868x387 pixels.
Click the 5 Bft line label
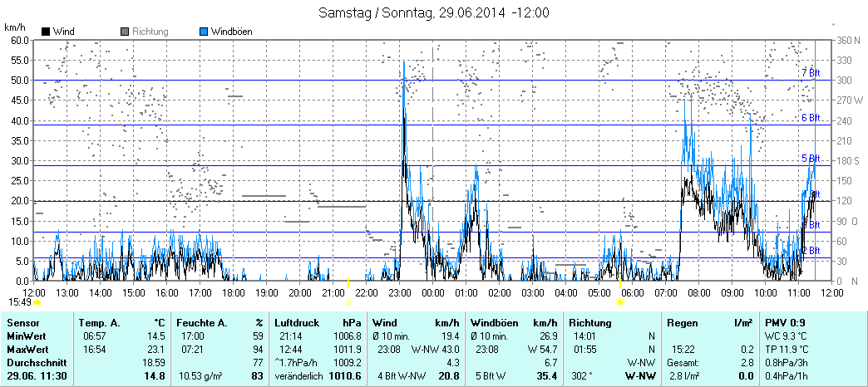tap(810, 158)
